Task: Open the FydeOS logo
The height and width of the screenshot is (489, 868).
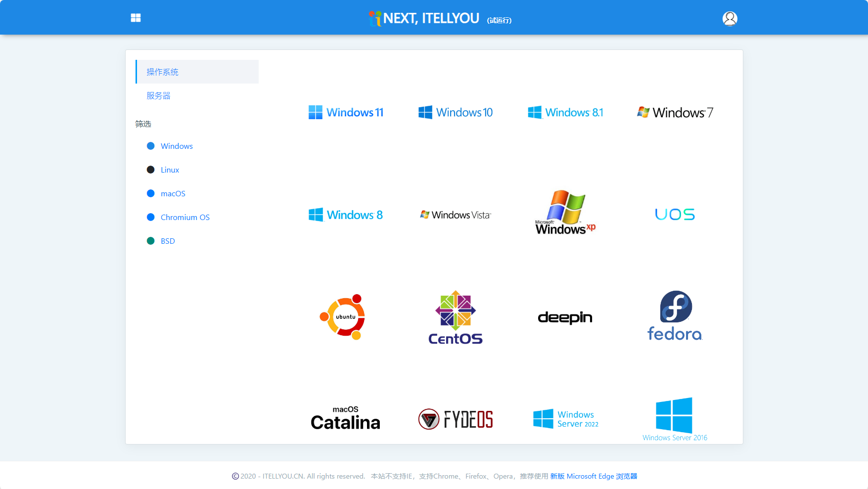Action: click(455, 419)
